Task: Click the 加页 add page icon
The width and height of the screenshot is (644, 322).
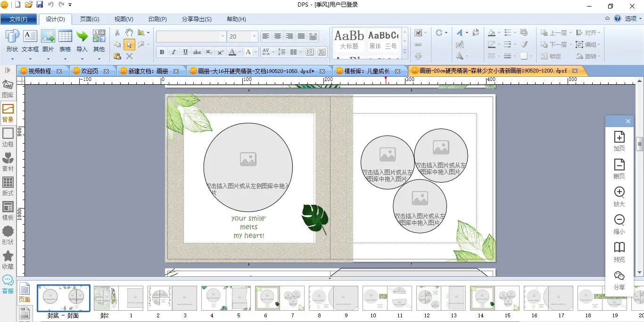Action: (x=619, y=141)
